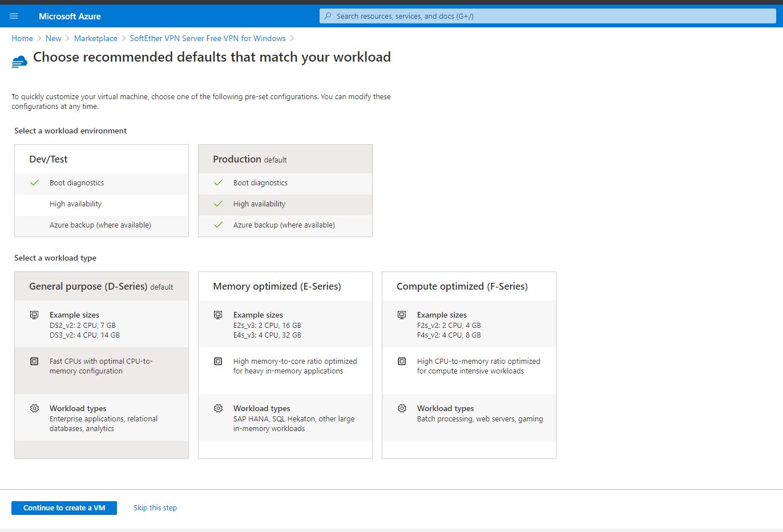
Task: Click 'DS3_v2: 4 CPU, 14 GB' text
Action: click(84, 335)
